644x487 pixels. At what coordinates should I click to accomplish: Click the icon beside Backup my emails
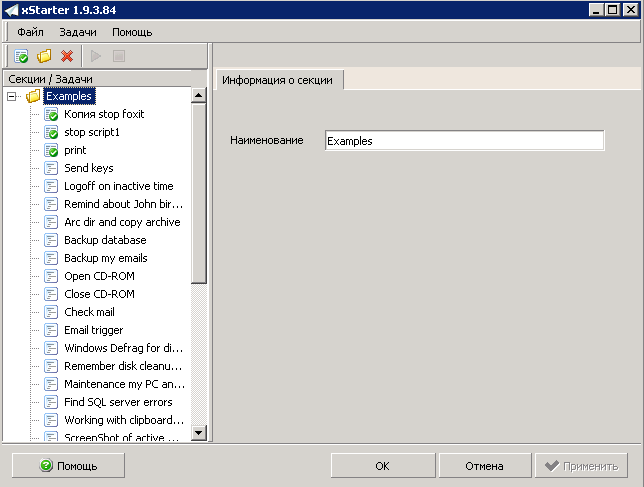coord(51,258)
